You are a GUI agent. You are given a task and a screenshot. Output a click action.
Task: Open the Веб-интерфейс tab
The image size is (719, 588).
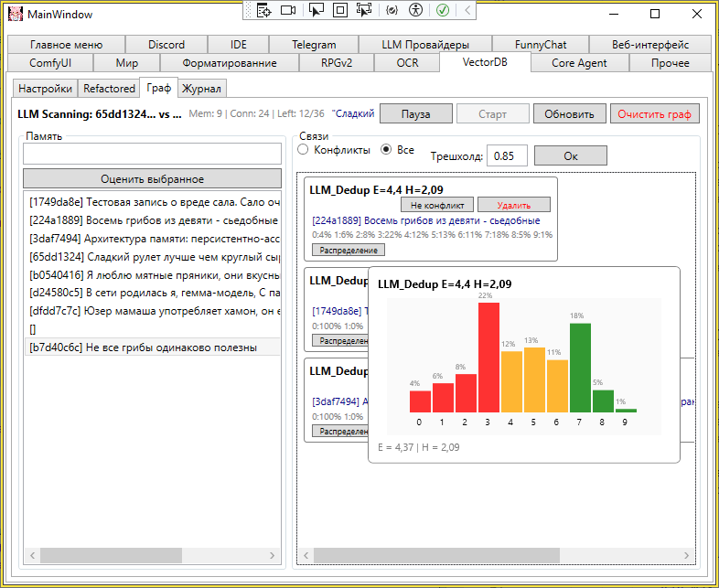coord(650,45)
